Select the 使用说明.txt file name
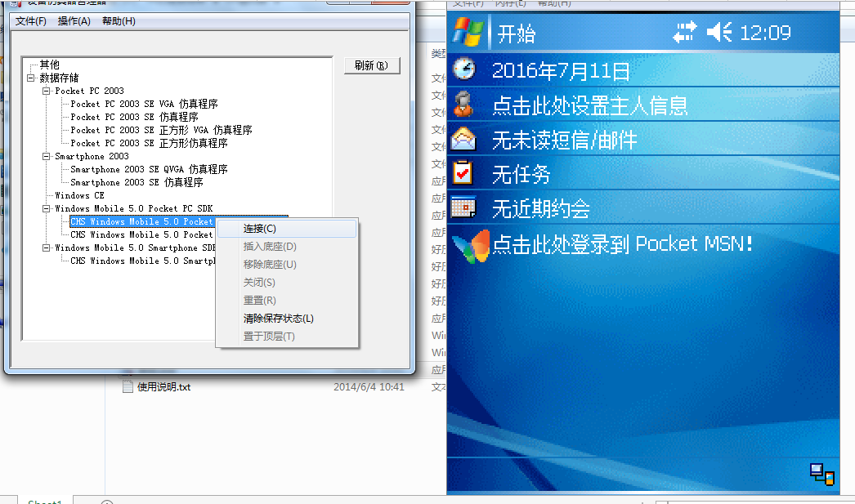Image resolution: width=855 pixels, height=504 pixels. point(163,387)
